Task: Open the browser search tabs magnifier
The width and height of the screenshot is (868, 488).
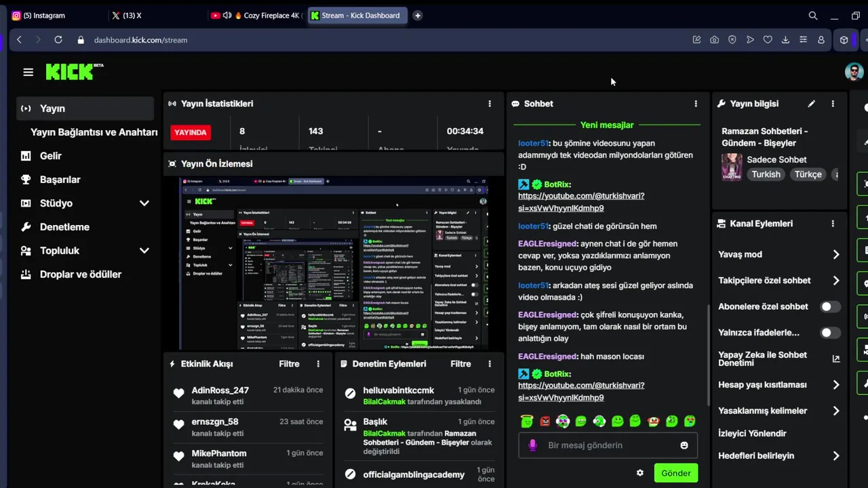Action: (x=813, y=16)
